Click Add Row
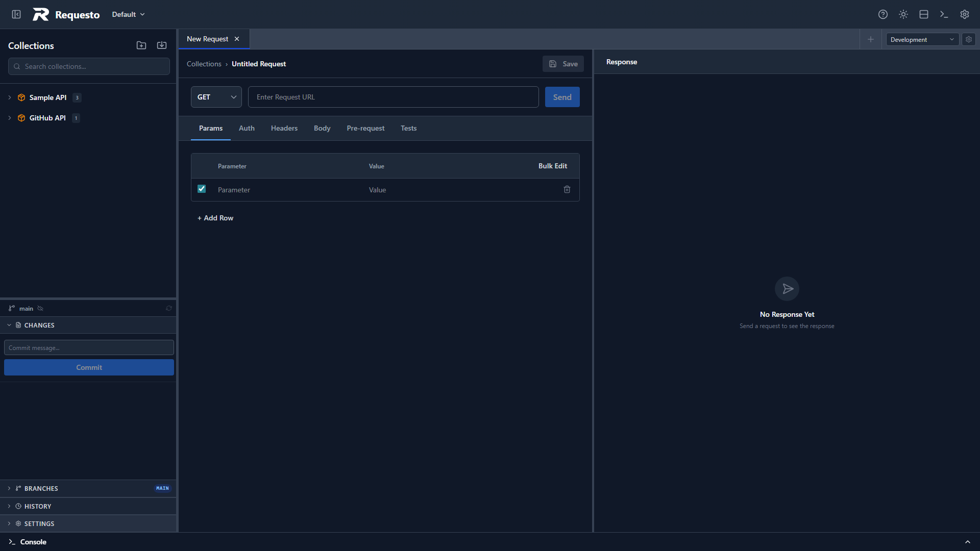 click(x=215, y=218)
